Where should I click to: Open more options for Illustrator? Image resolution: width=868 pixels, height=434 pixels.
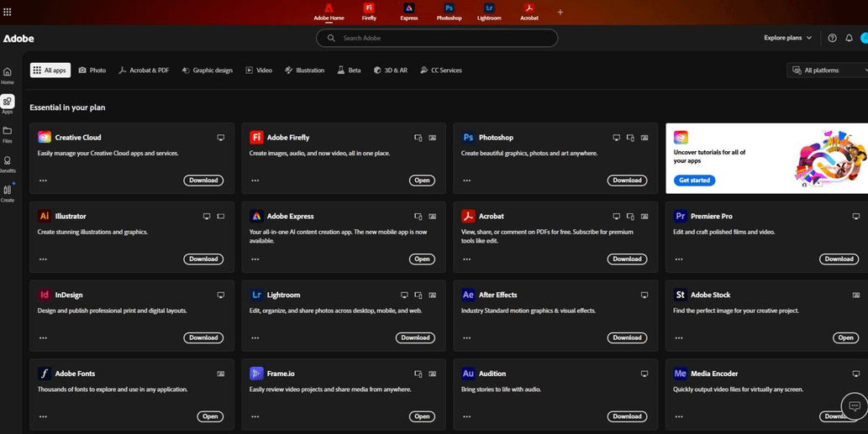[43, 259]
